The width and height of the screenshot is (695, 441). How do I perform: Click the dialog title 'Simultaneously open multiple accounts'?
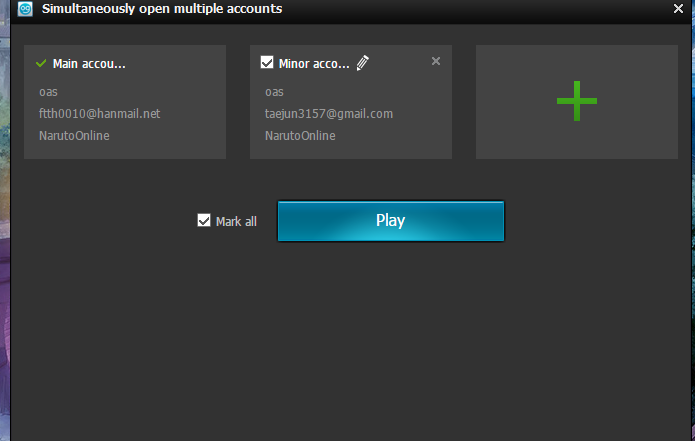point(161,9)
